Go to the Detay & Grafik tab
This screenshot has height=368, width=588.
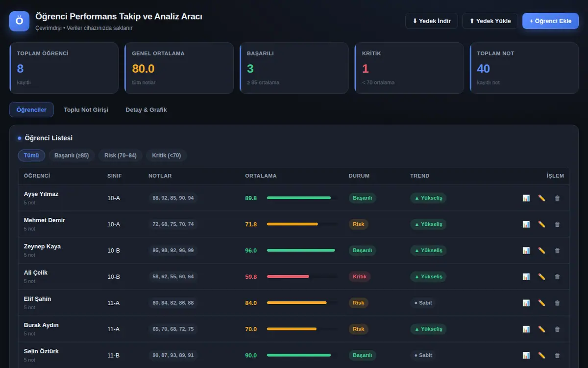[146, 110]
